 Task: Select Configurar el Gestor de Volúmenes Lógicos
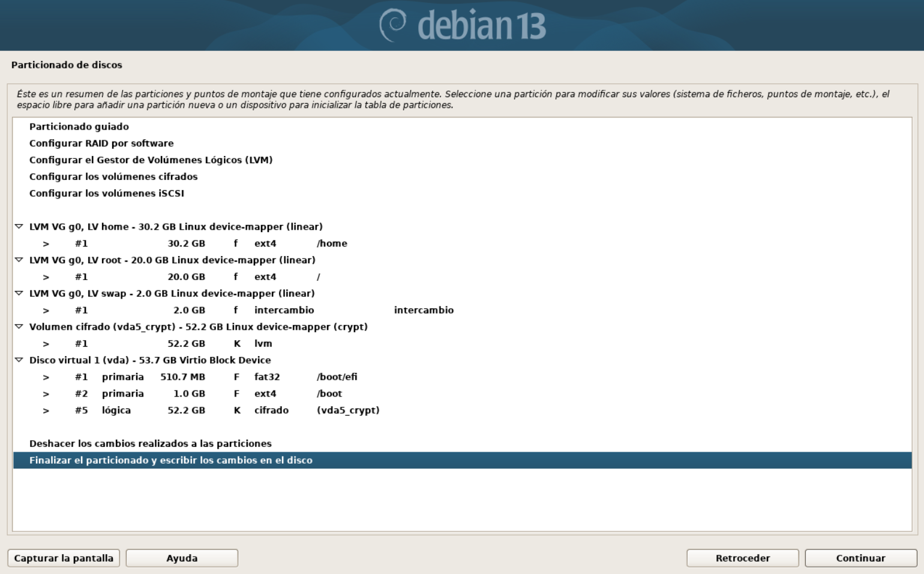point(151,160)
